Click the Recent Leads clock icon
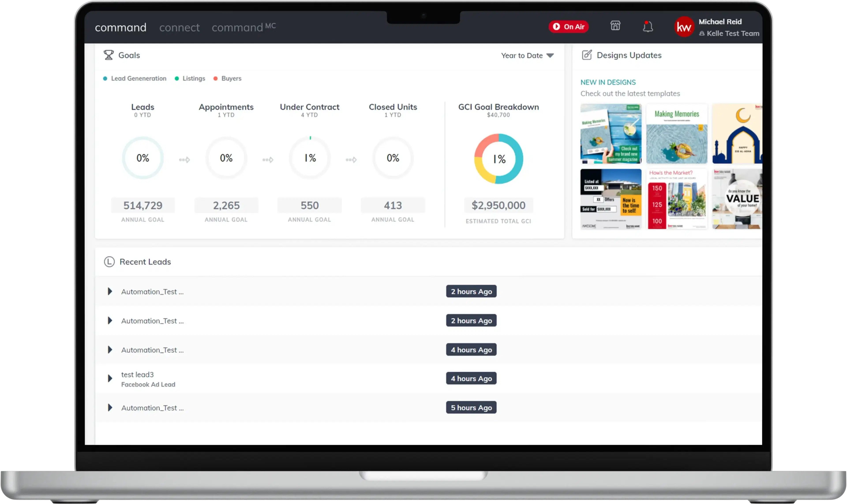 click(x=109, y=261)
